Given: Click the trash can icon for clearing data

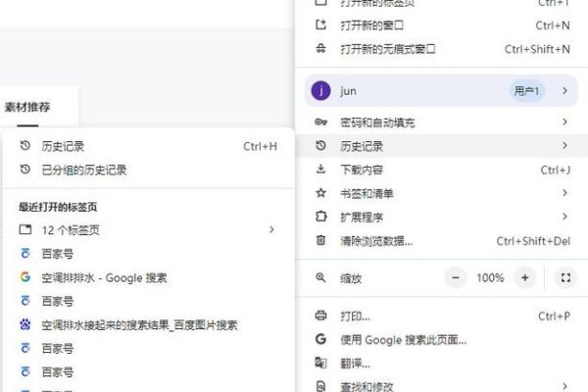Looking at the screenshot, I should click(321, 240).
